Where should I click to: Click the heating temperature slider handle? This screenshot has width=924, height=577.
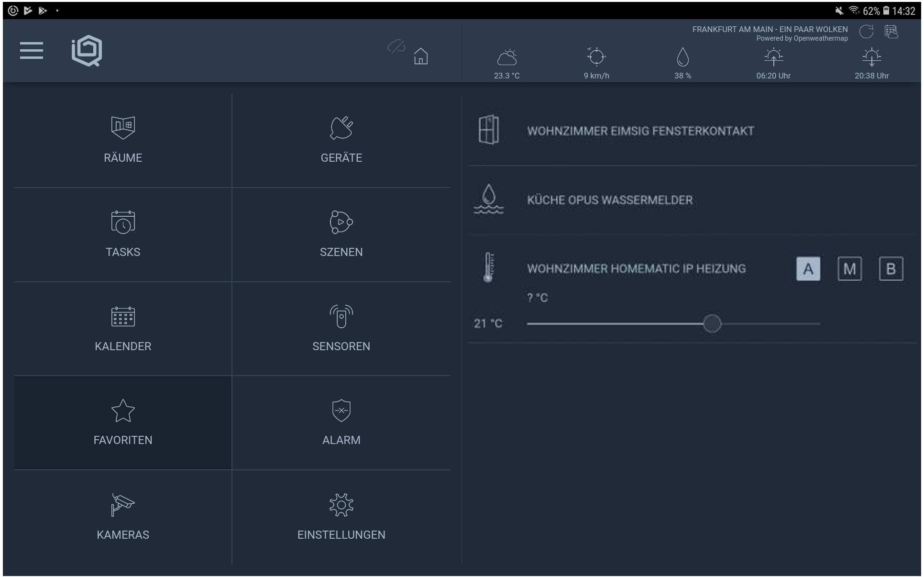pyautogui.click(x=712, y=324)
